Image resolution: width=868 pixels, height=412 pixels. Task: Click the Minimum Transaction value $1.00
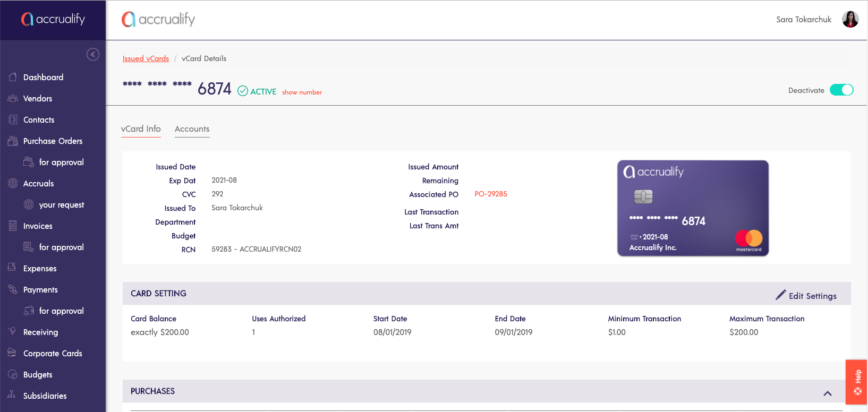pos(617,332)
